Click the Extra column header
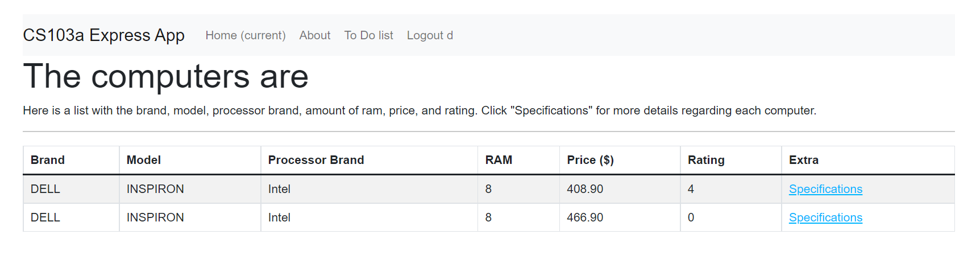 tap(804, 160)
